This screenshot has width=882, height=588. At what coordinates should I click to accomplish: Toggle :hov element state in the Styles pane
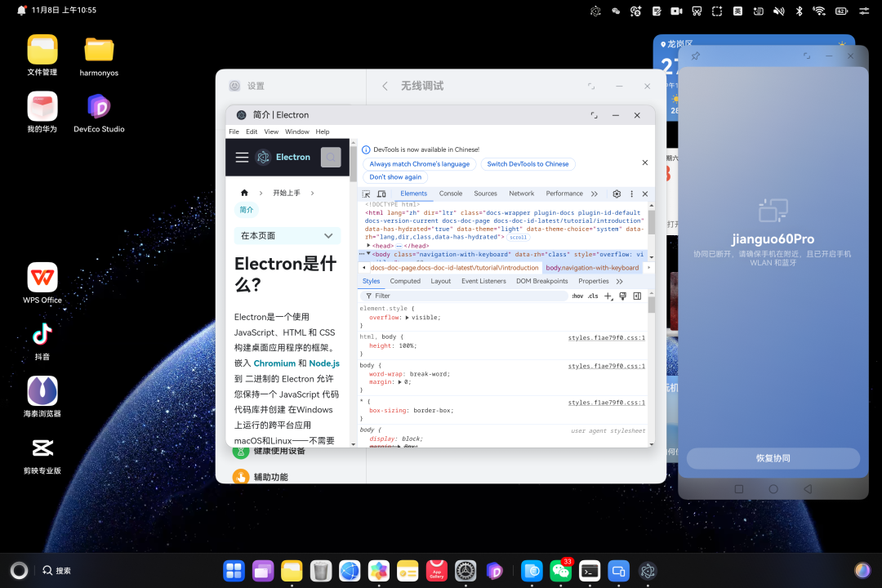576,296
